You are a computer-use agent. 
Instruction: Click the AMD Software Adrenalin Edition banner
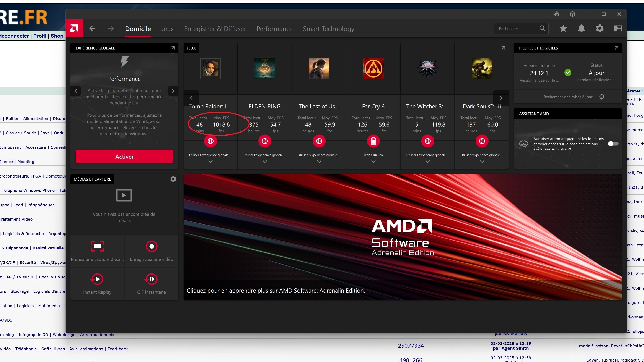coord(403,237)
